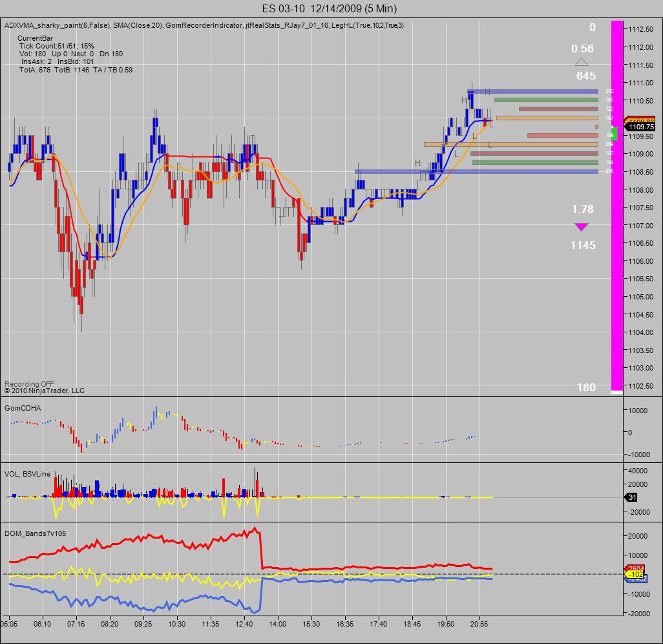Click the white '0' at the chart's upper right
Screen dimensions: 663x644
[593, 28]
